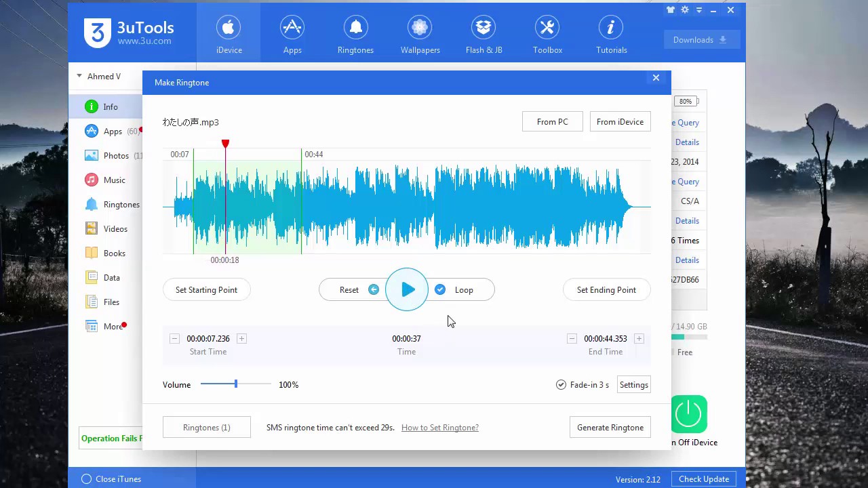This screenshot has height=488, width=868.
Task: Decrease end time with minus stepper
Action: (572, 339)
